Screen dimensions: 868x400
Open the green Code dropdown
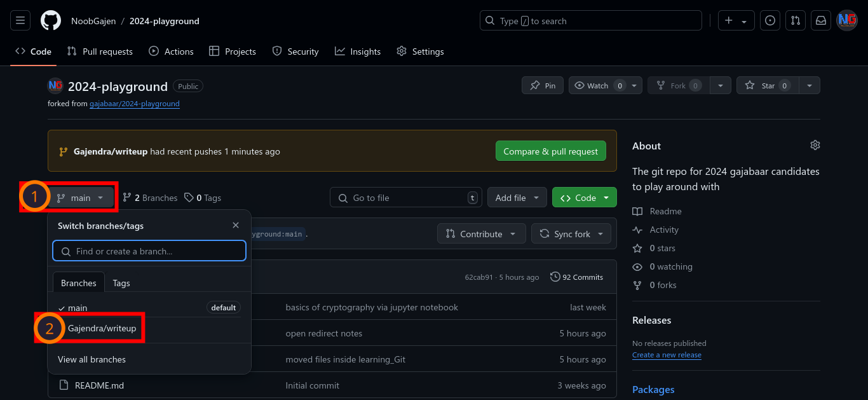click(x=585, y=198)
